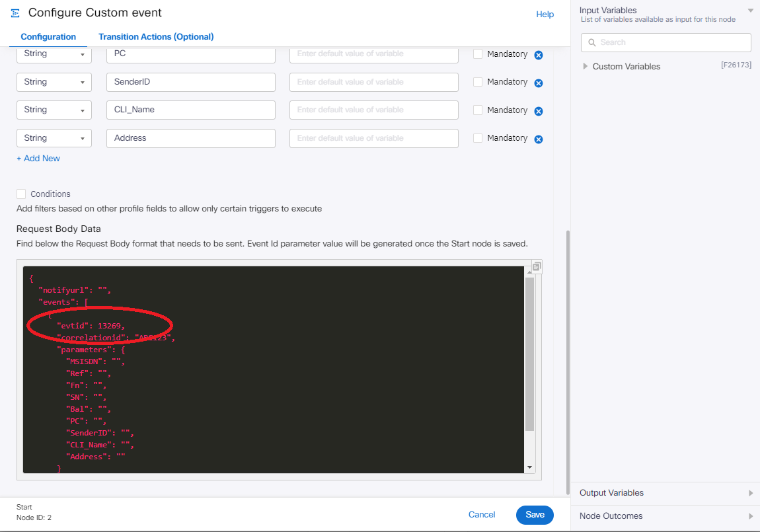
Task: Delete the Address variable row
Action: (x=539, y=139)
